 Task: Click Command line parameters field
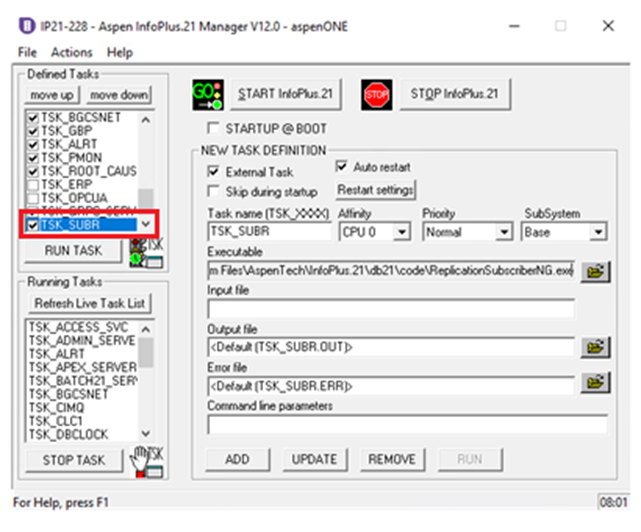(x=407, y=424)
